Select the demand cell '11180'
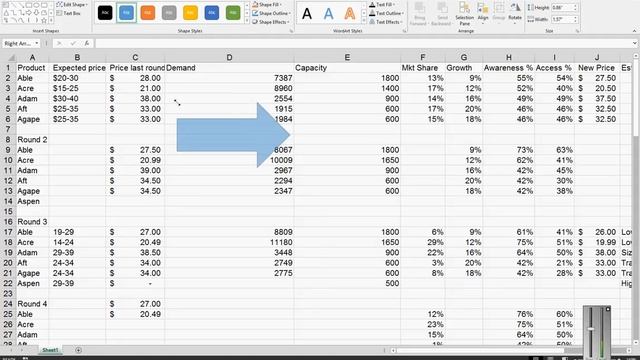This screenshot has width=640, height=360. [x=229, y=242]
